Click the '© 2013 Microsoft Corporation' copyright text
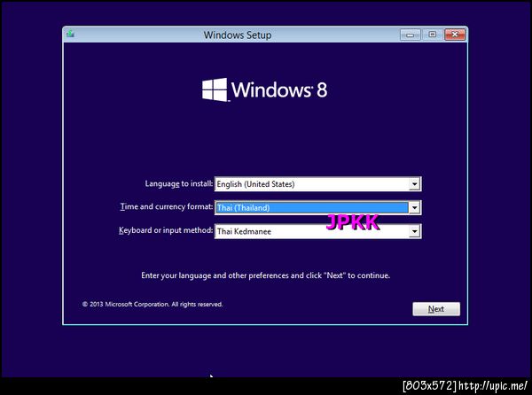 pyautogui.click(x=153, y=304)
